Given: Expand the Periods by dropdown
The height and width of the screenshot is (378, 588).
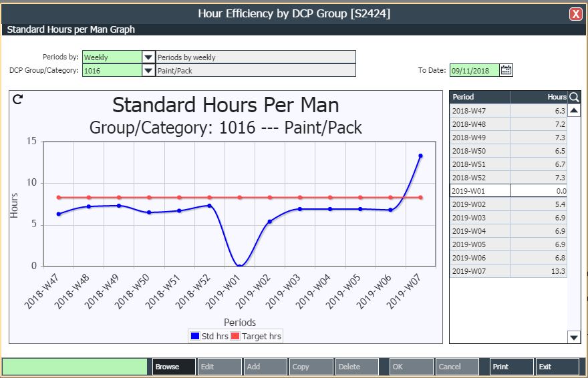Looking at the screenshot, I should pos(148,57).
